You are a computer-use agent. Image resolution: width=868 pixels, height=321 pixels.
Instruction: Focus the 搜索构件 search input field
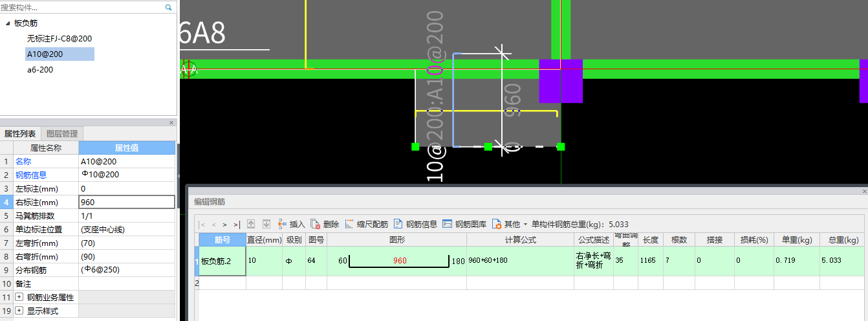tap(82, 8)
